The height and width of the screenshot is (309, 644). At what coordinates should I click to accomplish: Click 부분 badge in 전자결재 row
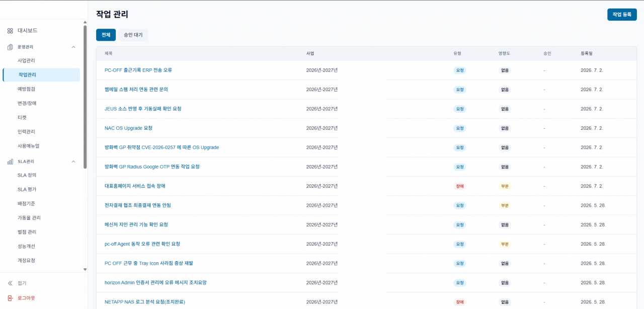(x=505, y=205)
